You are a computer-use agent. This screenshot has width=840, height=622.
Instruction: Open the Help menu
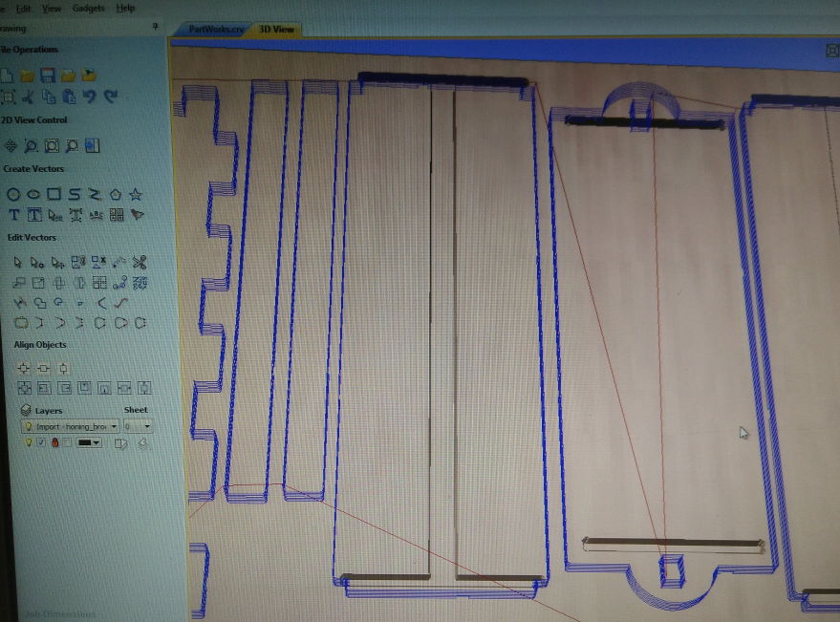[125, 8]
